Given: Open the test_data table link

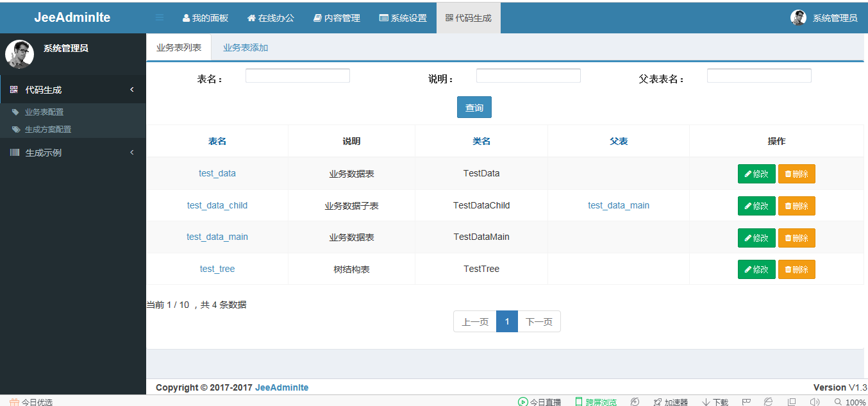Looking at the screenshot, I should pos(217,173).
